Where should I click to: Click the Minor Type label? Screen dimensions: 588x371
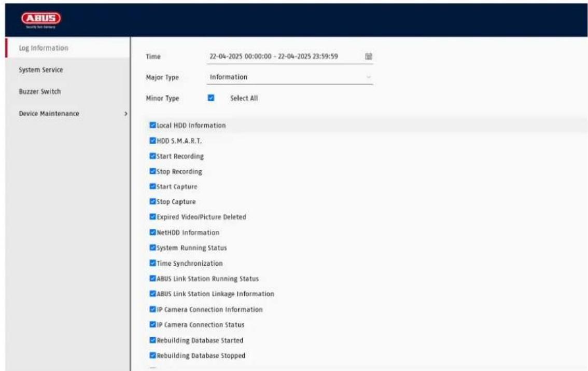(162, 98)
